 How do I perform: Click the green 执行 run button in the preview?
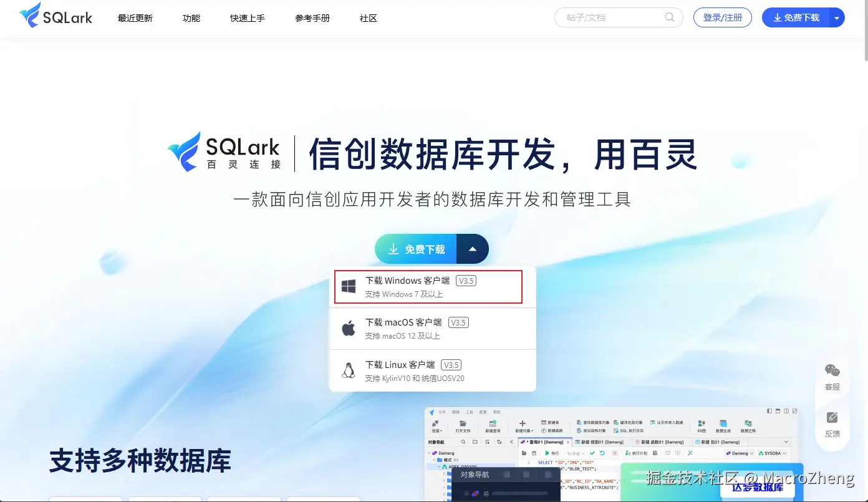coord(552,453)
